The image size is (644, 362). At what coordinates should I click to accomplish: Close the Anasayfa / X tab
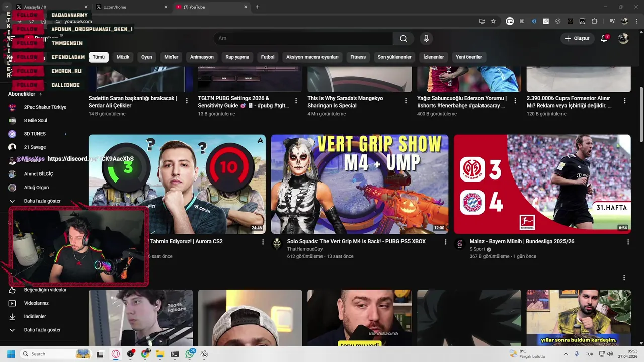(86, 7)
